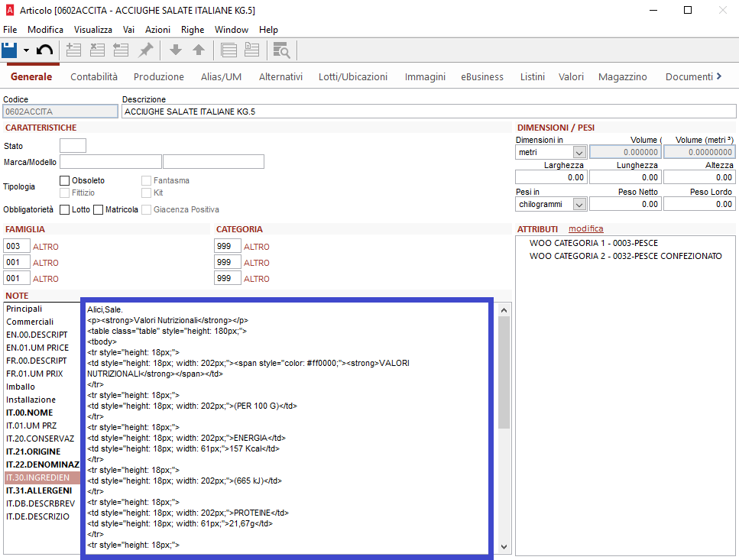Open the Save button dropdown arrow
Image resolution: width=739 pixels, height=560 pixels.
point(26,50)
